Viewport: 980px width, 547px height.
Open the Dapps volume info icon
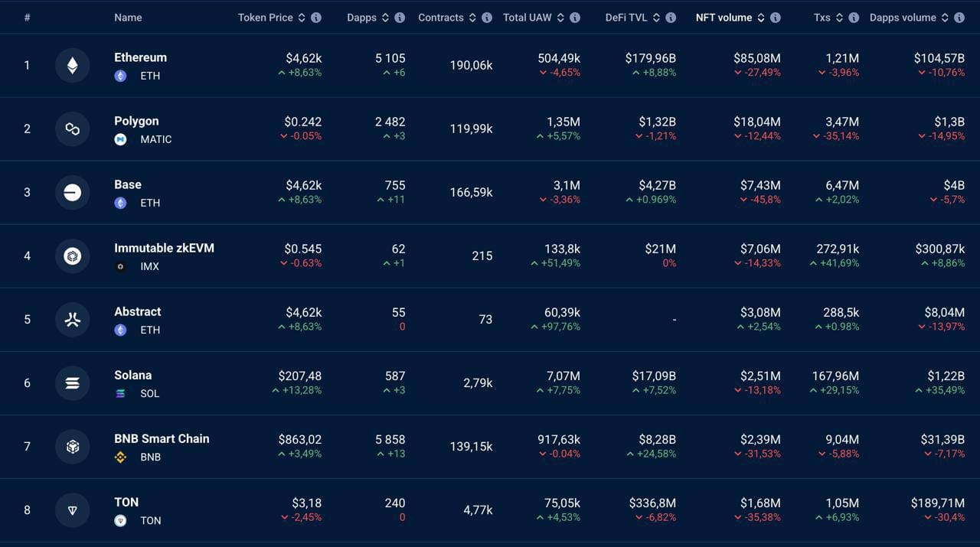pos(959,18)
